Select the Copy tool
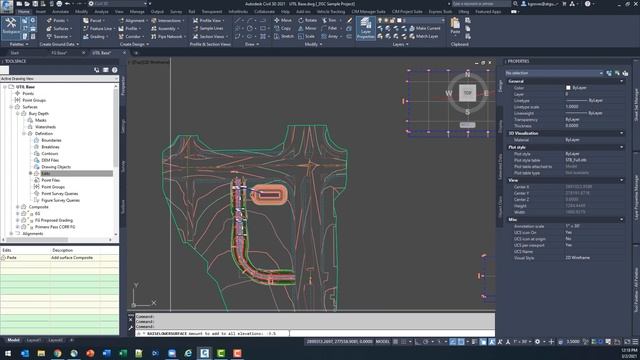The image size is (640, 360). tap(283, 29)
